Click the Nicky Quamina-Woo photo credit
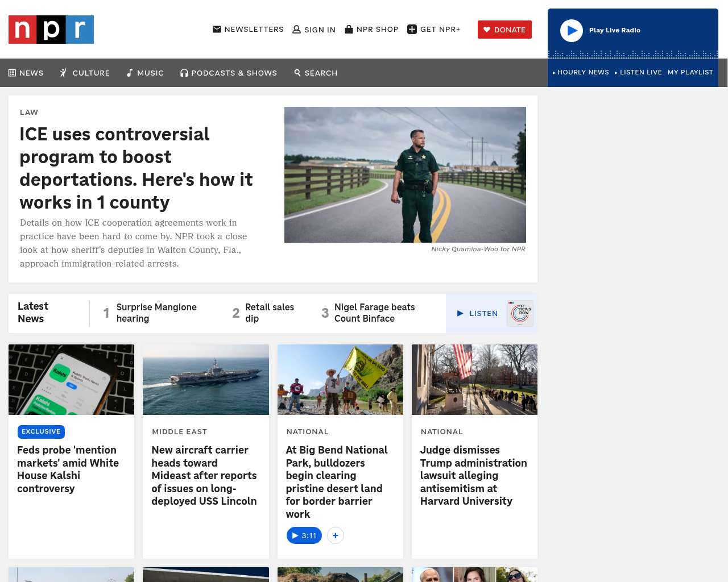This screenshot has height=582, width=728. click(x=478, y=249)
